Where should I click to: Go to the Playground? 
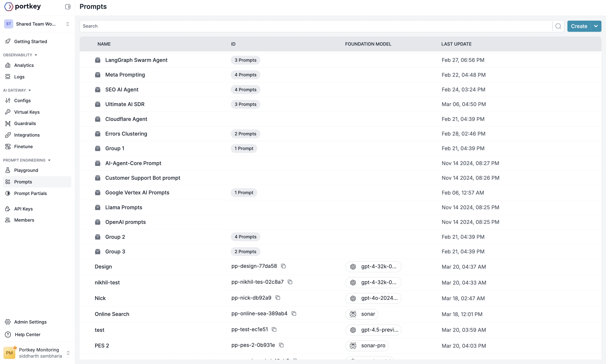click(26, 170)
